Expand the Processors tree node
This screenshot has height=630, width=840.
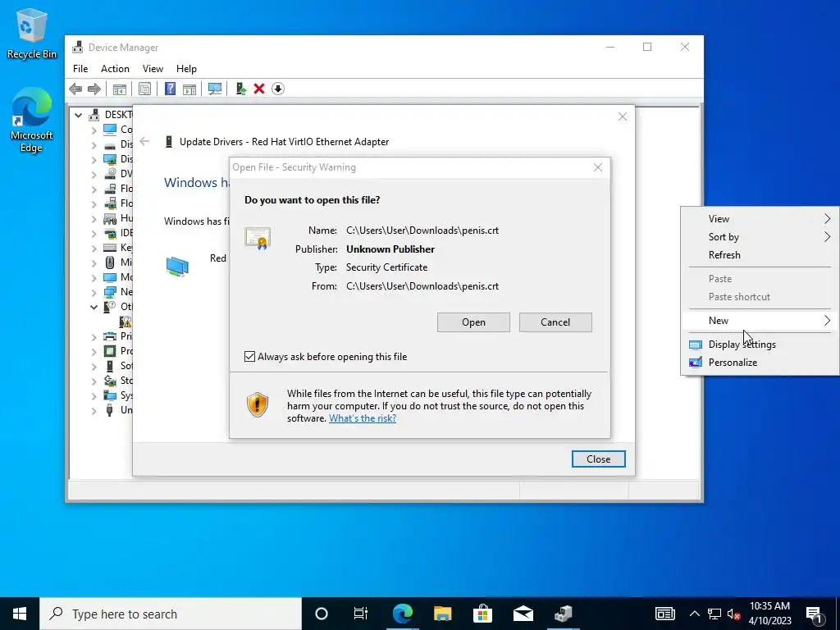click(x=94, y=351)
